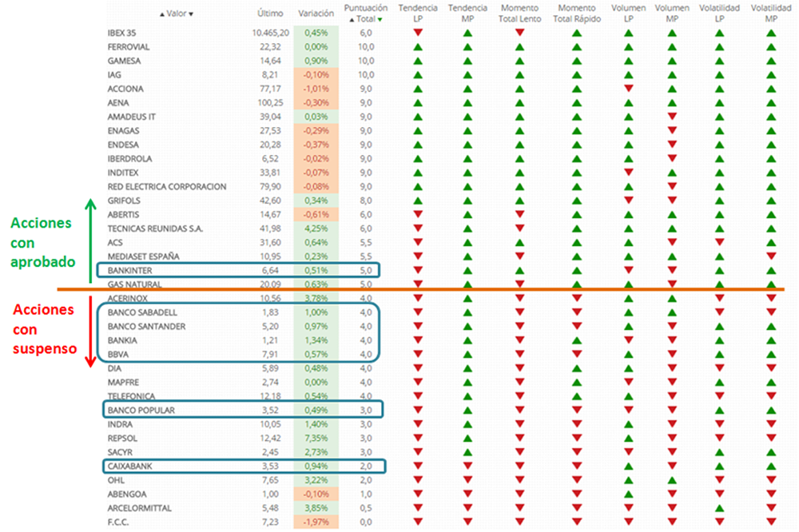Screen dimensions: 799x532
Task: Sort by Puntuación Total column header
Action: tap(366, 14)
